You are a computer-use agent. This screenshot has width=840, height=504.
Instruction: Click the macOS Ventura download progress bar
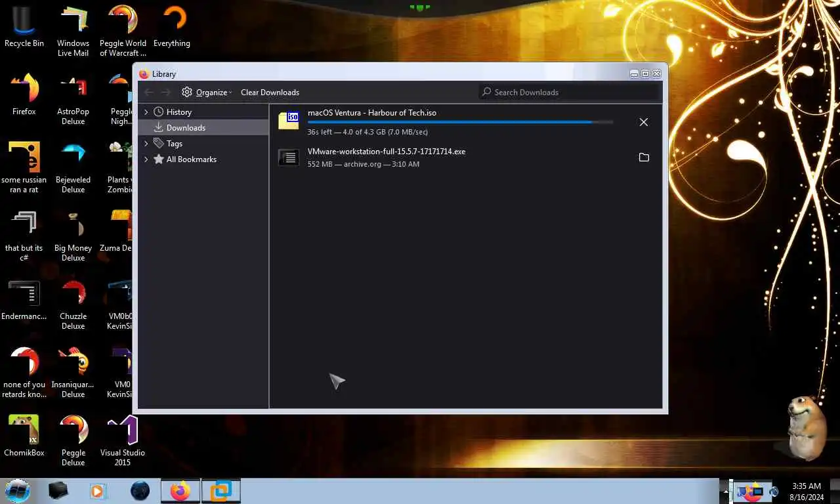(460, 122)
